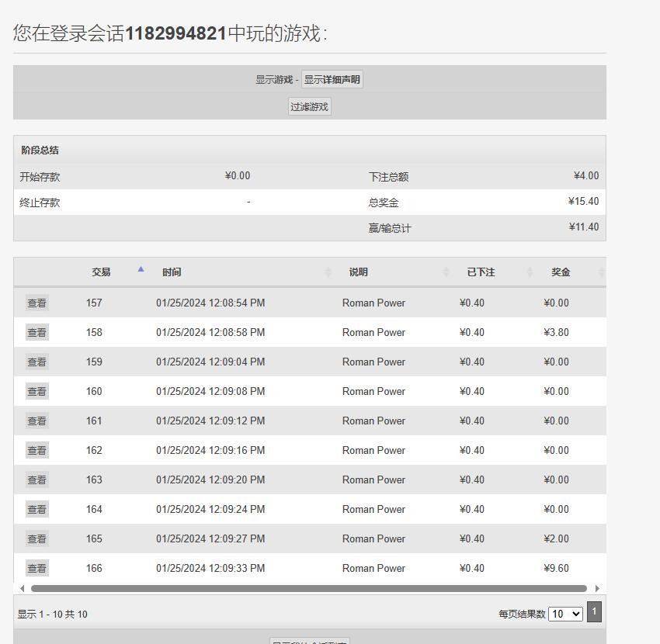Show transaction 165 via 查看
Viewport: 660px width, 644px height.
(x=37, y=538)
